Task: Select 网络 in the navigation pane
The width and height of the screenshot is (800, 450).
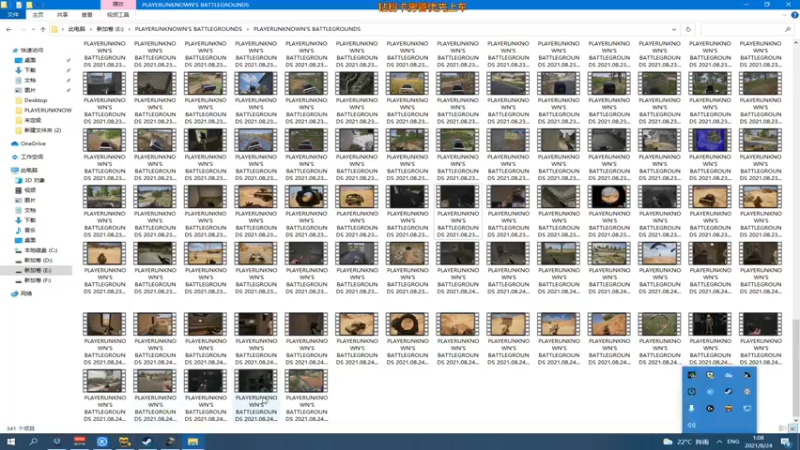Action: 26,294
